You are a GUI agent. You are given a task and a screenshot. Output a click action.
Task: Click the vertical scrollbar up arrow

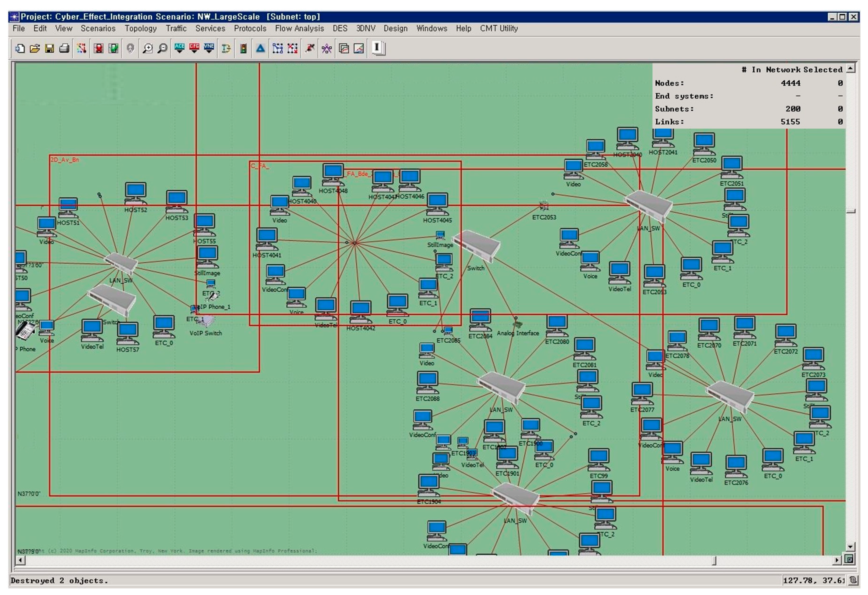850,68
